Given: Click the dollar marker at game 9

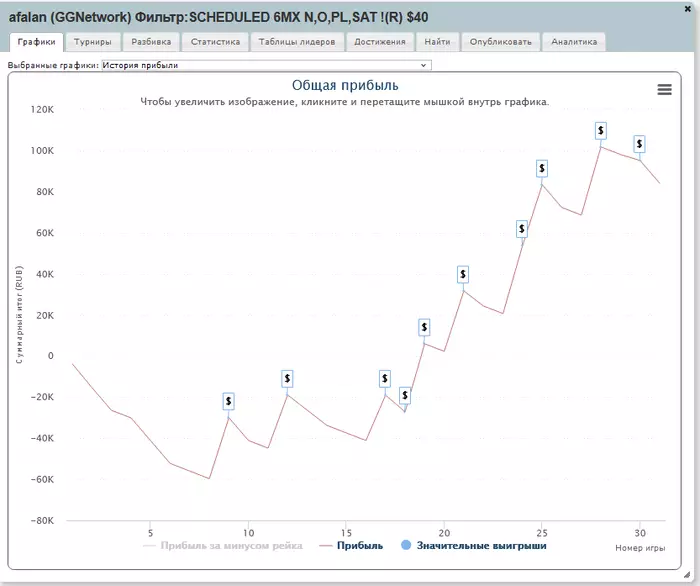Looking at the screenshot, I should [x=229, y=401].
